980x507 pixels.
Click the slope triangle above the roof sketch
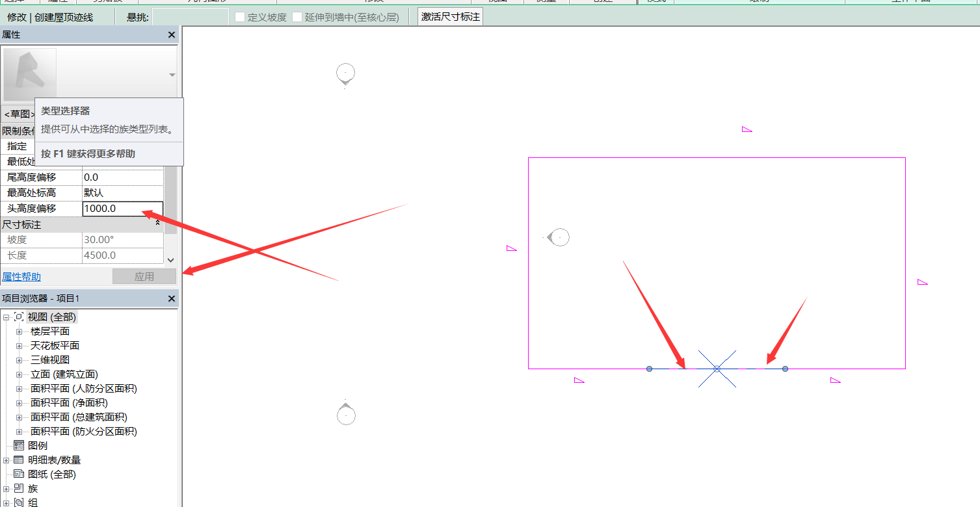pos(747,129)
